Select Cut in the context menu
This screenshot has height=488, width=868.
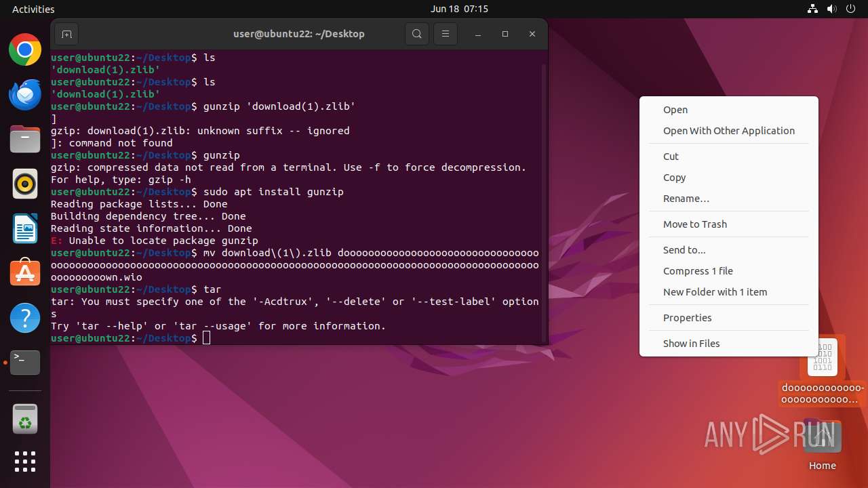coord(729,157)
